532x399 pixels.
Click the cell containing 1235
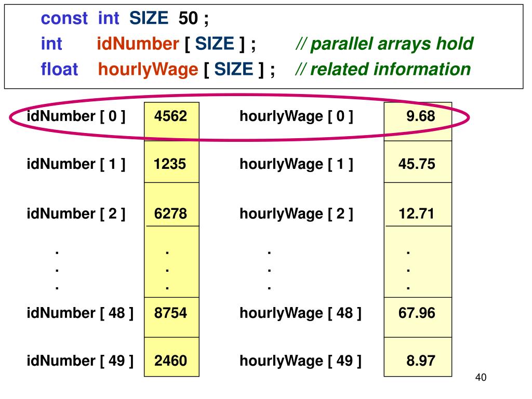click(171, 162)
